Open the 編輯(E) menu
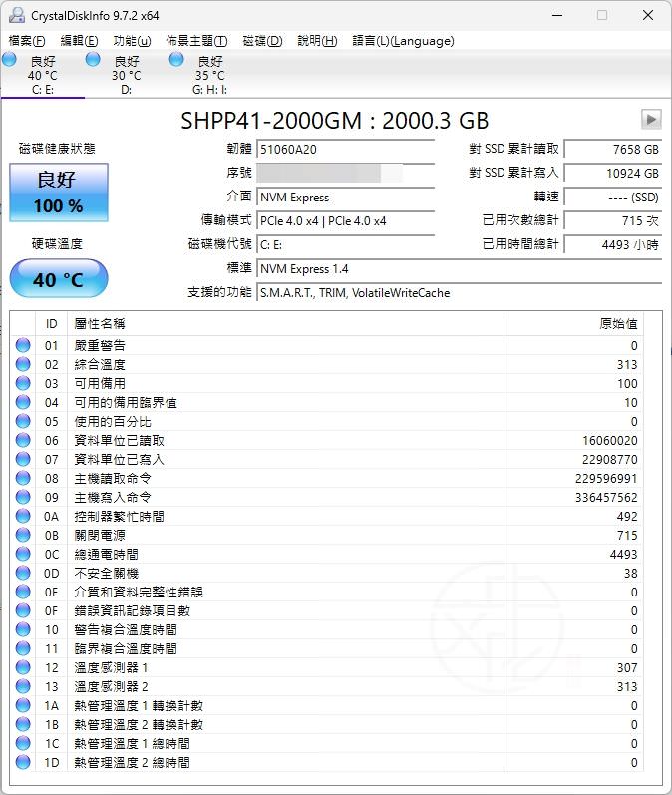 pos(79,41)
